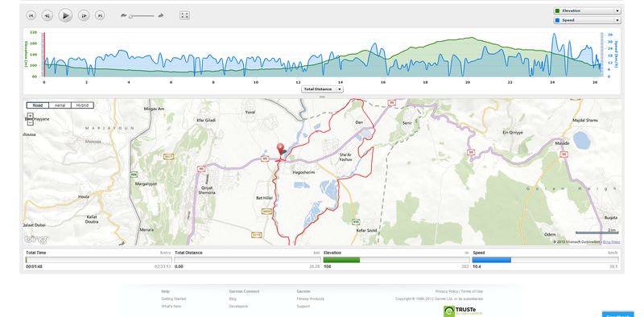Zoom in on the map
The height and width of the screenshot is (317, 644).
pyautogui.click(x=31, y=116)
